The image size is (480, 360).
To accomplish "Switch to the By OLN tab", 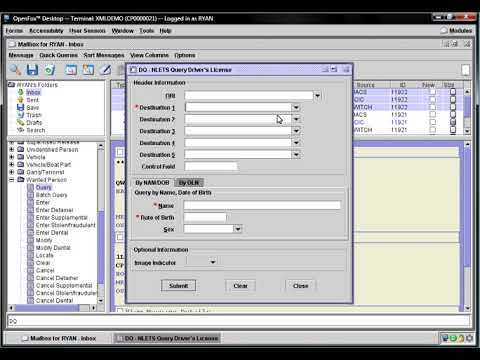I will pos(189,183).
